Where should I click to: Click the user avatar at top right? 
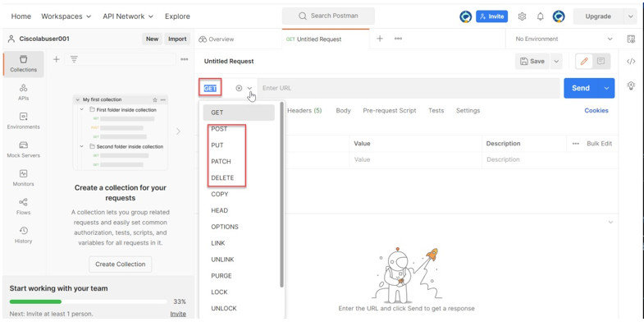pyautogui.click(x=559, y=16)
